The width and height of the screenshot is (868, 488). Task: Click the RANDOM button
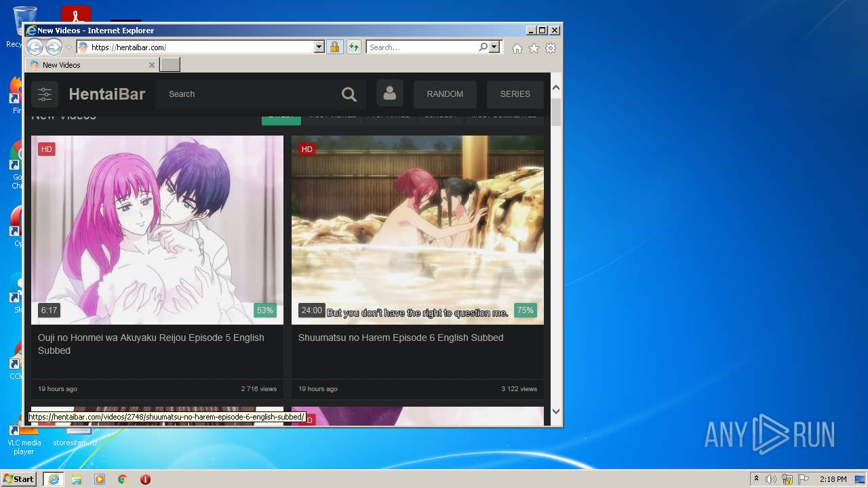445,94
